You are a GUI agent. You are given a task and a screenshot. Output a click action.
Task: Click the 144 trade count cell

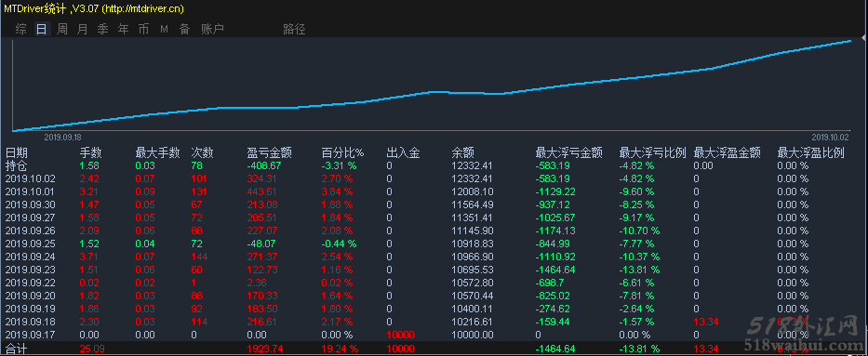(x=199, y=257)
